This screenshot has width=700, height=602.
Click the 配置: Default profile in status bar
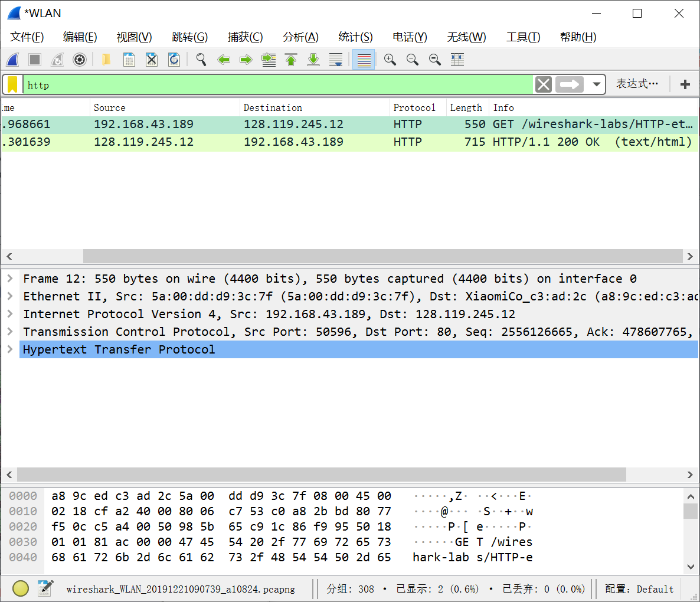pyautogui.click(x=639, y=589)
